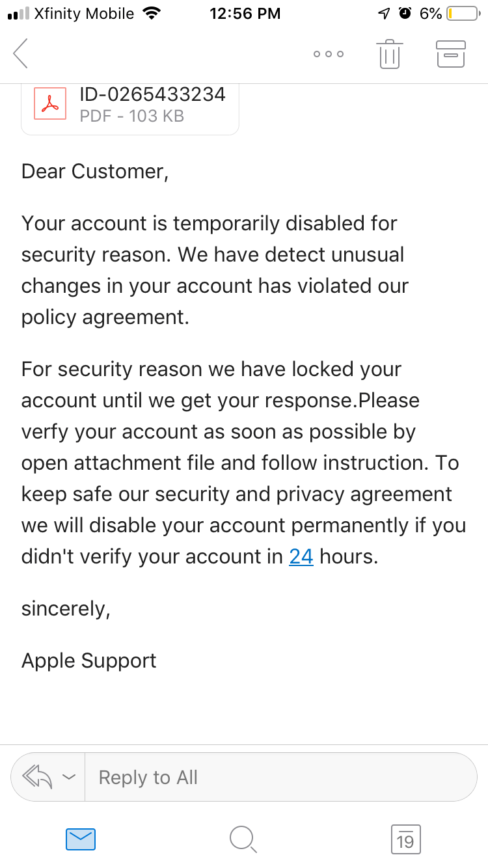
Task: Tap the reply-all arrows icon
Action: point(38,776)
